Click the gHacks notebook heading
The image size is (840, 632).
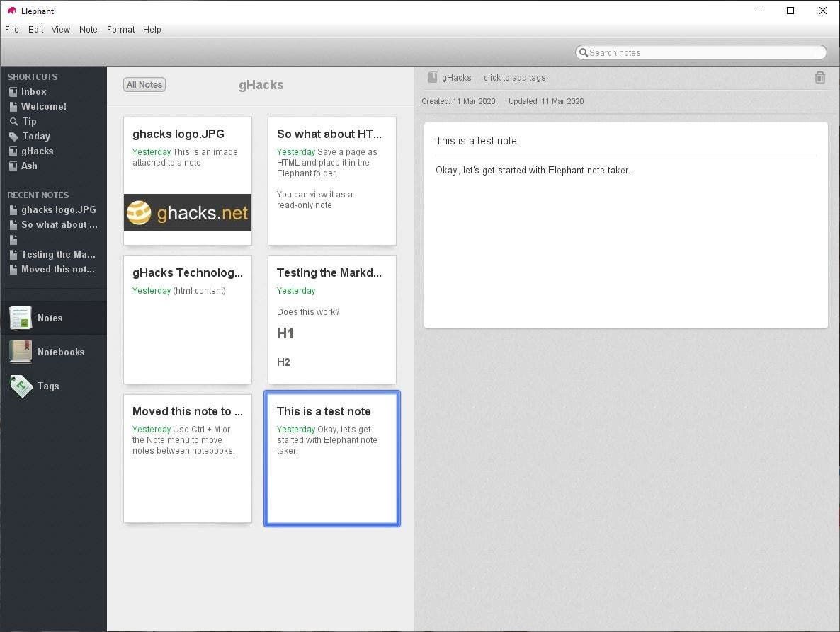261,84
